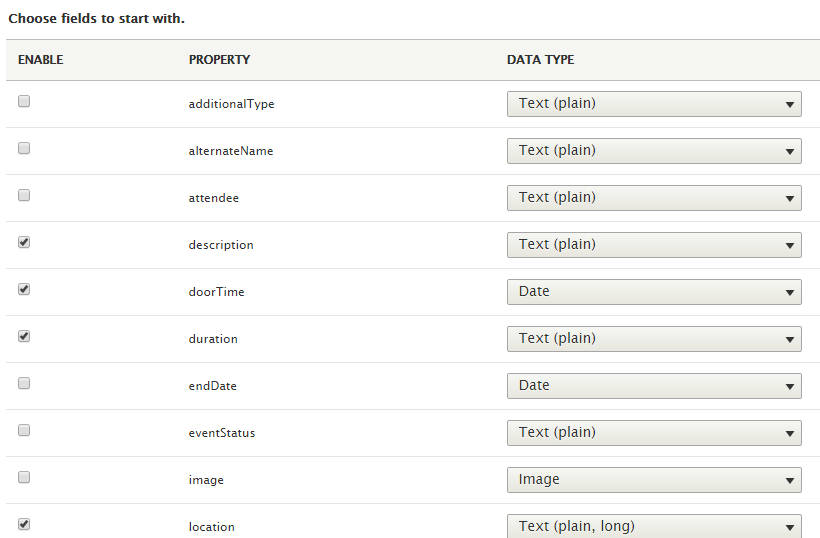The width and height of the screenshot is (820, 538).
Task: Tick the alternateName checkbox
Action: coord(24,148)
